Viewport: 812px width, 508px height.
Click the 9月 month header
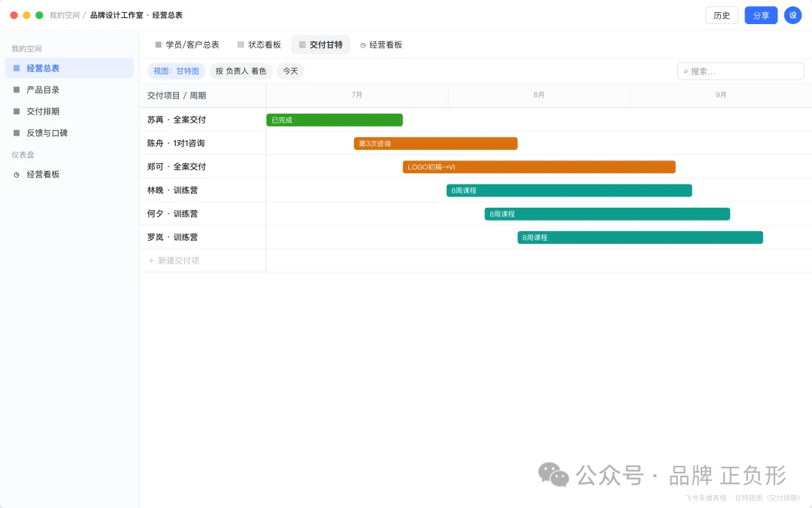(721, 95)
